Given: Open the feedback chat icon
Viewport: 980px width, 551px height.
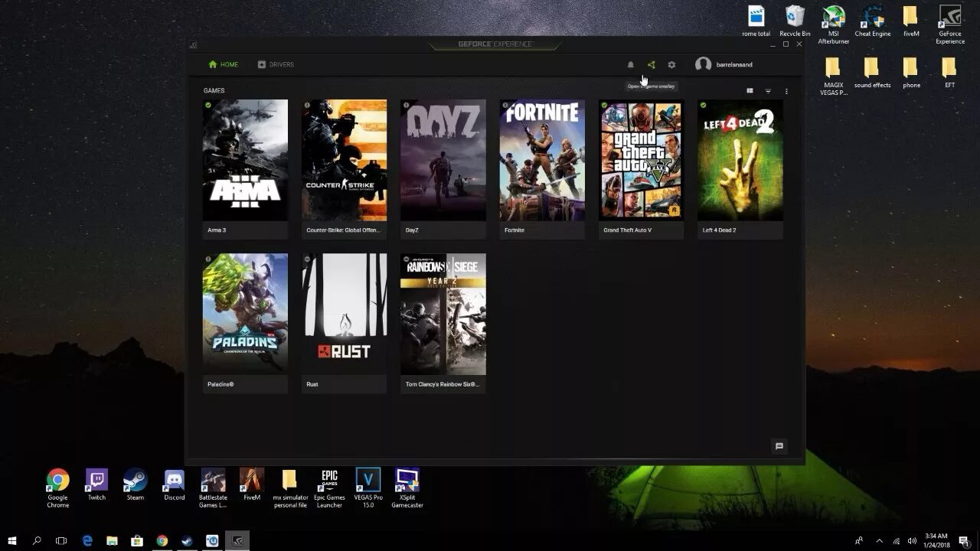Looking at the screenshot, I should click(x=779, y=446).
